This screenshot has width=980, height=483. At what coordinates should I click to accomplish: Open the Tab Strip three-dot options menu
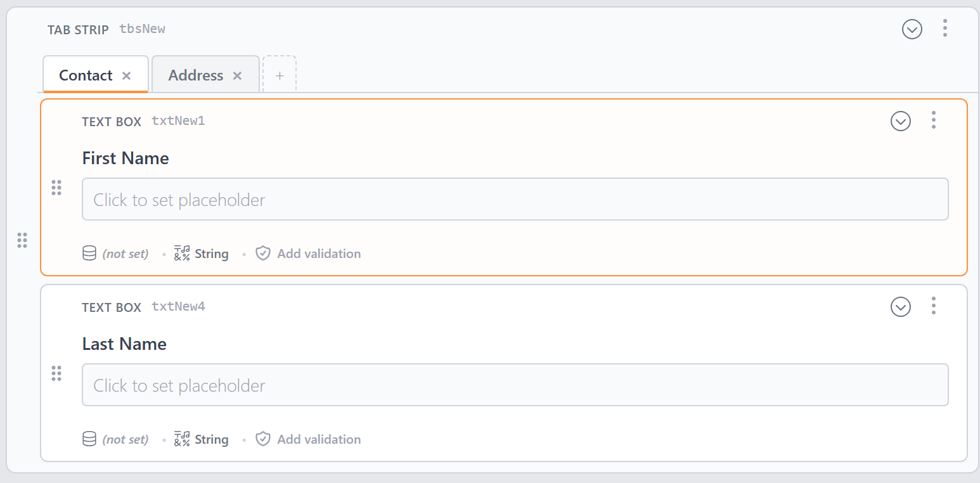(945, 28)
